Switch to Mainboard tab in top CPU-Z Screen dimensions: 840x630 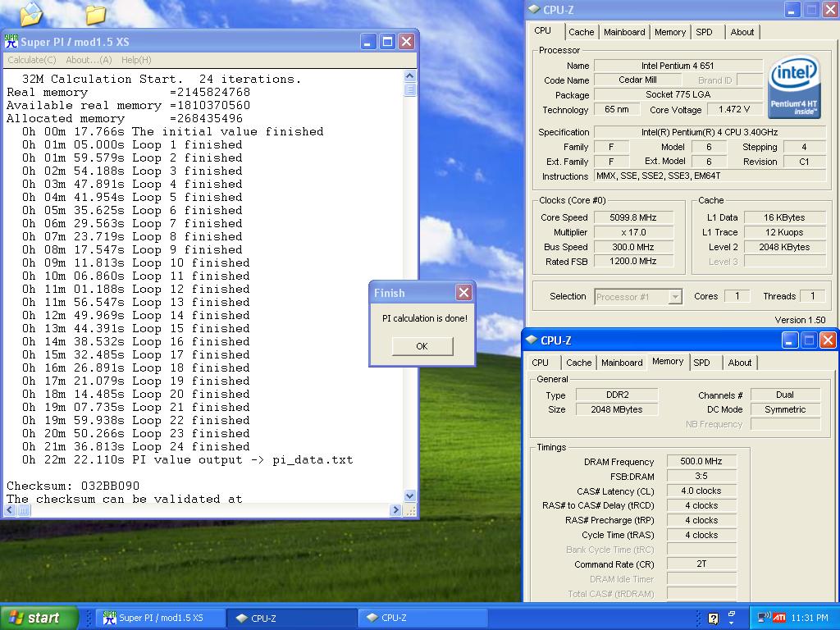point(624,32)
